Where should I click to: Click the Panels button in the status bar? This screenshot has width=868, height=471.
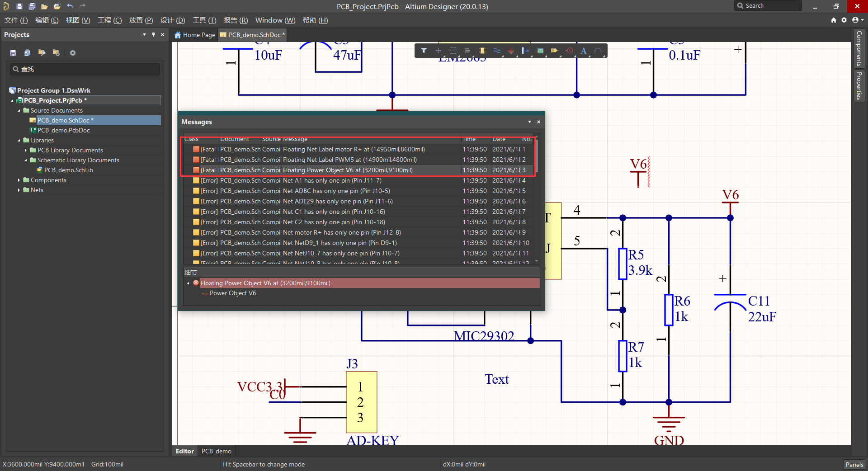pyautogui.click(x=854, y=464)
